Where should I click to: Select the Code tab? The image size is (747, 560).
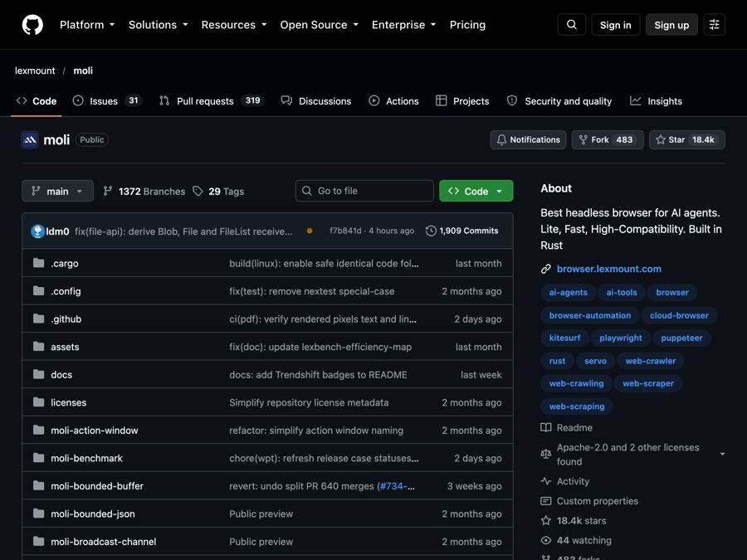point(37,101)
